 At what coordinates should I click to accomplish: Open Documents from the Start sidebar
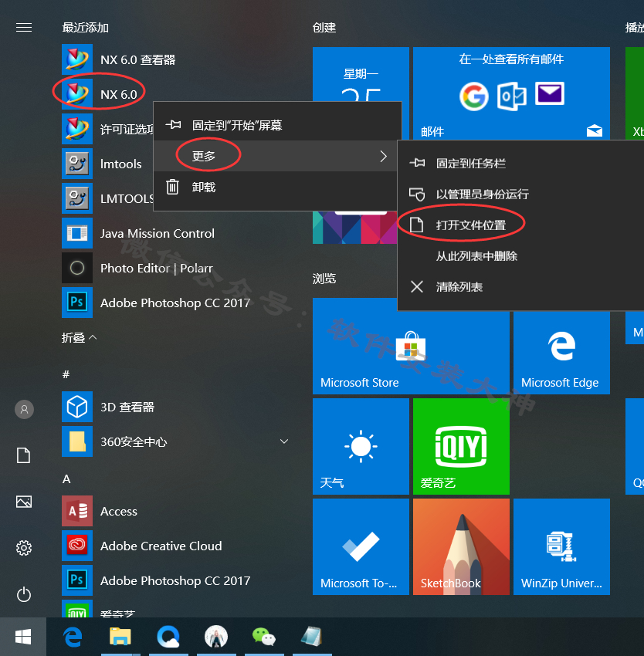(23, 455)
